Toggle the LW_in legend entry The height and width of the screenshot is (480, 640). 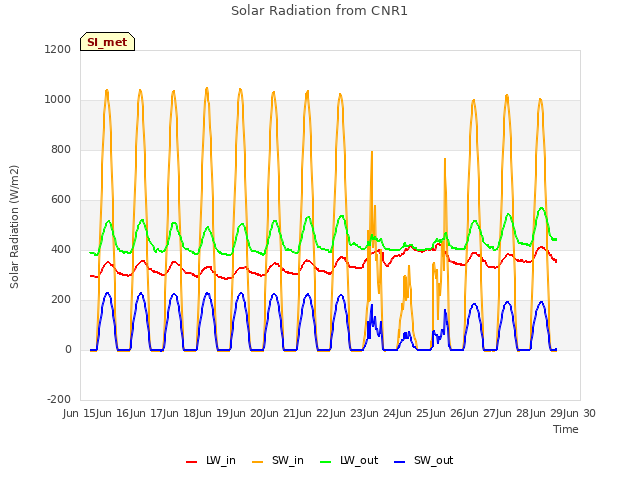pos(211,460)
